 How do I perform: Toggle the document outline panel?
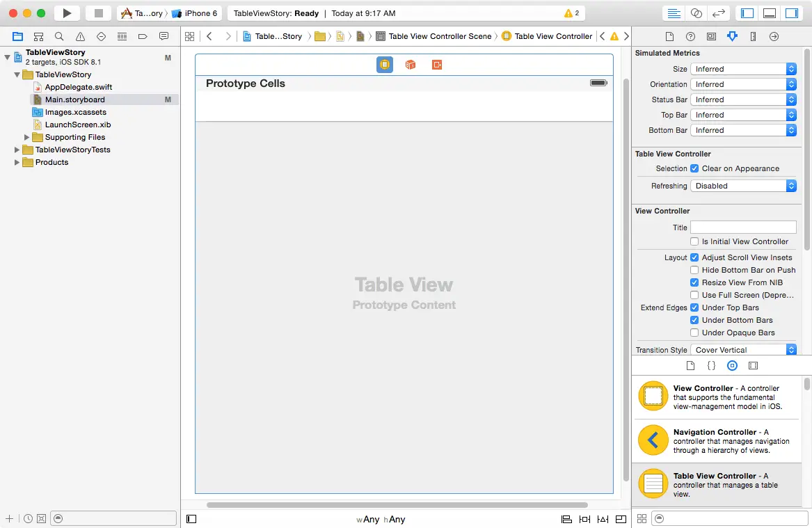(192, 519)
